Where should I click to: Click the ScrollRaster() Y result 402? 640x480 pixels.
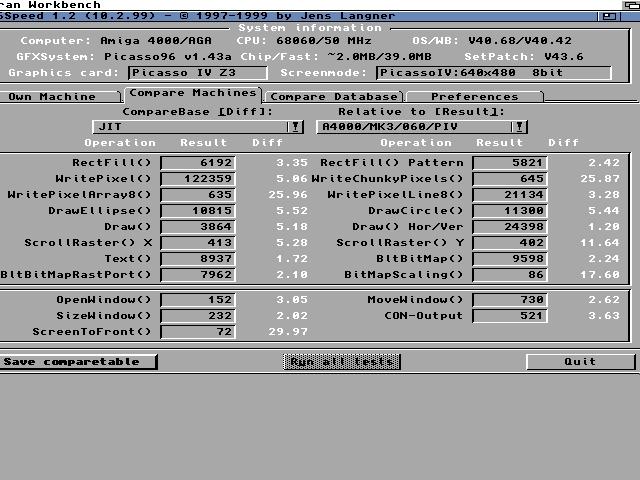click(510, 243)
